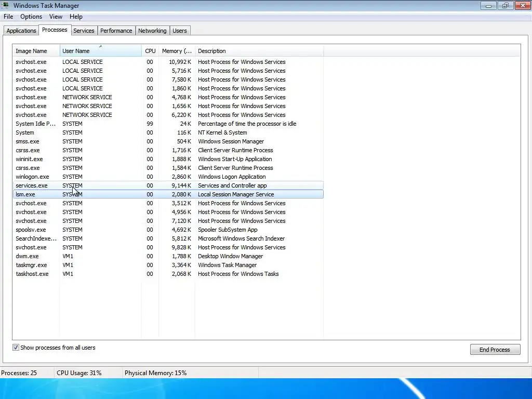Image resolution: width=532 pixels, height=399 pixels.
Task: Select the svchost.exe row using 4,768 K
Action: coord(168,97)
